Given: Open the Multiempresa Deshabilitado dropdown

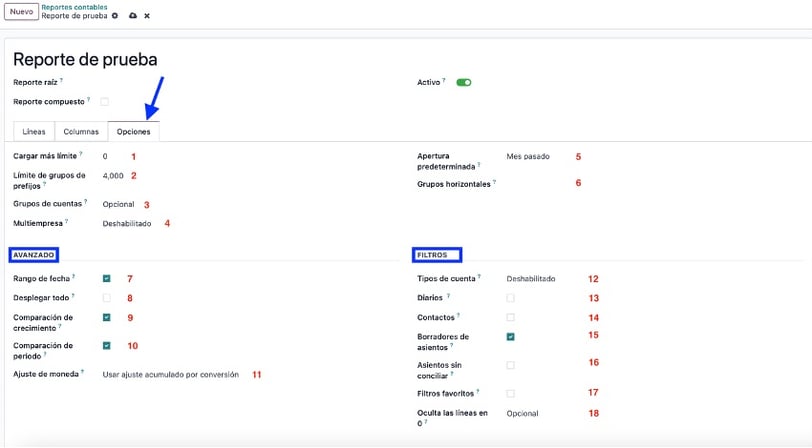Looking at the screenshot, I should pyautogui.click(x=127, y=223).
